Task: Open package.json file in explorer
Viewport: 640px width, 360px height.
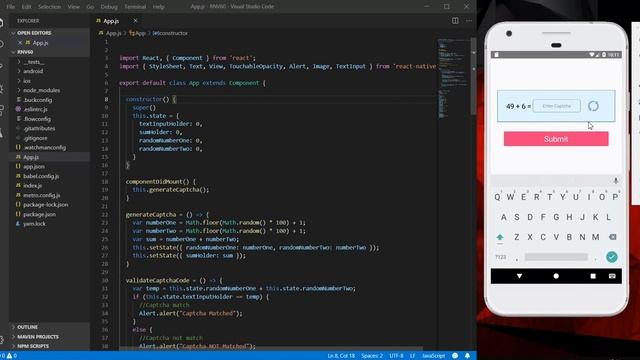Action: click(49, 214)
